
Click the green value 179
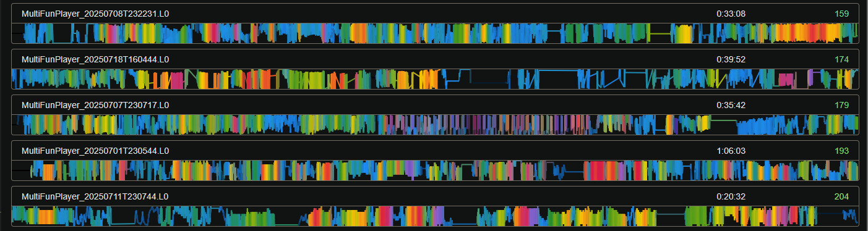click(x=841, y=105)
